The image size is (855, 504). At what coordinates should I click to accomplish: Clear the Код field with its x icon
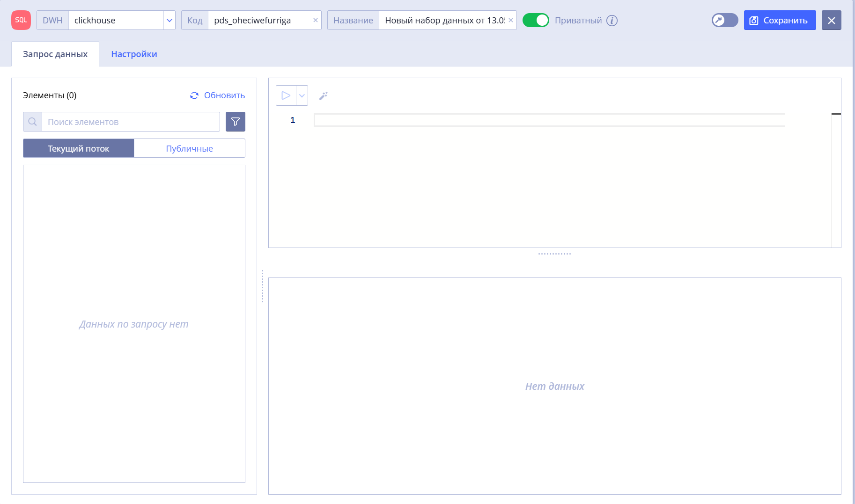click(x=316, y=20)
